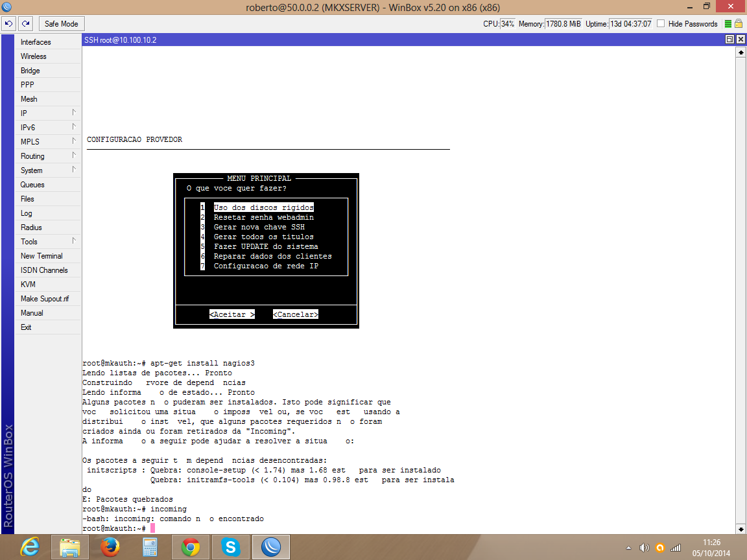747x560 pixels.
Task: Click the volume speaker tray icon
Action: (644, 548)
